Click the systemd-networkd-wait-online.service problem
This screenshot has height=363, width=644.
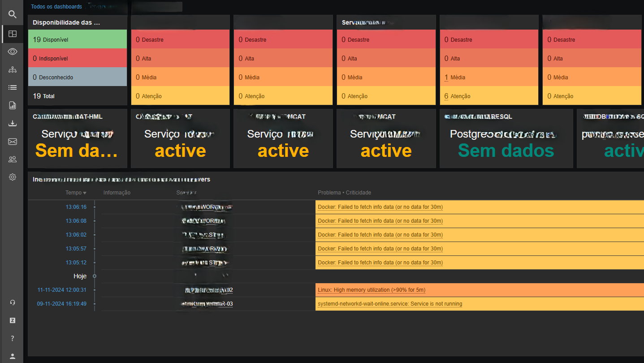pos(390,304)
